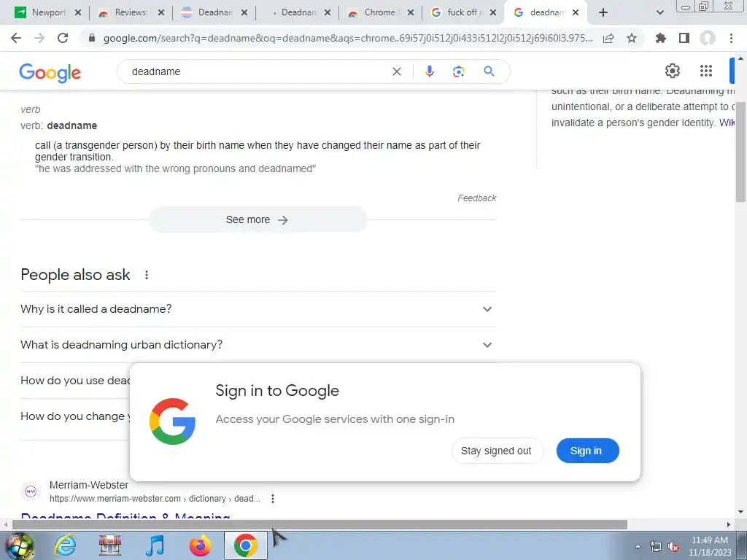
Task: Clear the search box text
Action: pos(396,71)
